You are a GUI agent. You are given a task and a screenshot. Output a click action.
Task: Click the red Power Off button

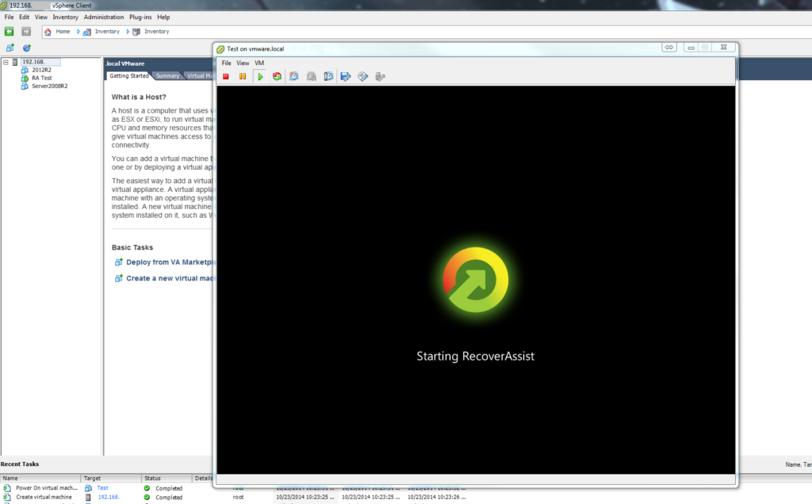coord(226,76)
